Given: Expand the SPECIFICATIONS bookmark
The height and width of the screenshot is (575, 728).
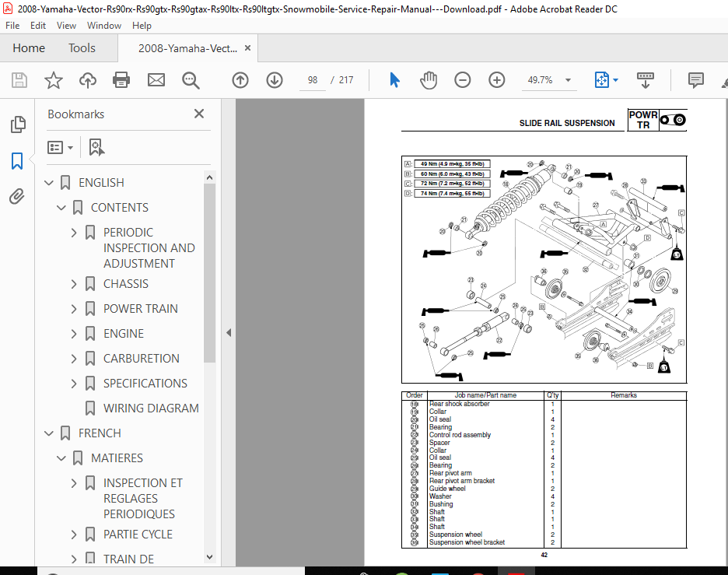Looking at the screenshot, I should pos(74,383).
